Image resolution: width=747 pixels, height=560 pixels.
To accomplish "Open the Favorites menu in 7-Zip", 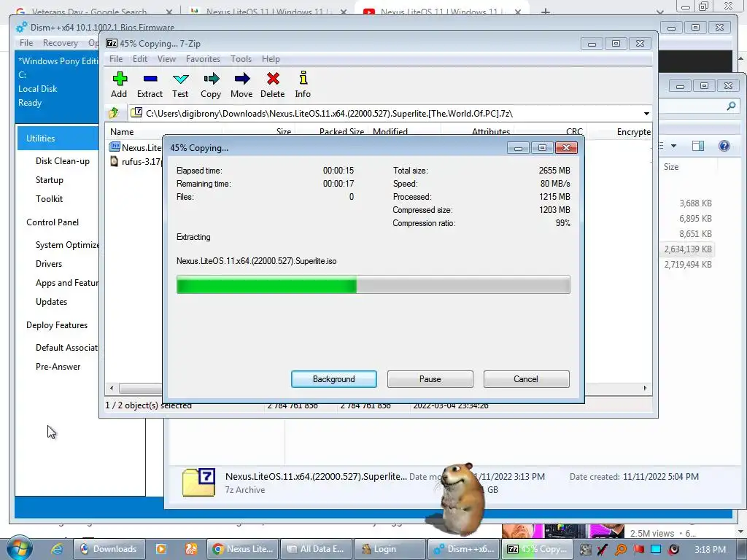I will tap(203, 59).
